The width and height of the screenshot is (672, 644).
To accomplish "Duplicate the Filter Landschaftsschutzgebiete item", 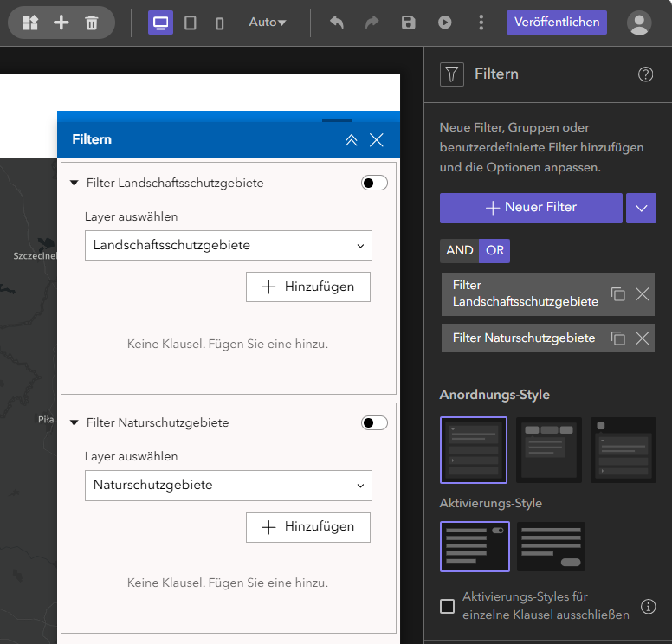I will coord(618,294).
